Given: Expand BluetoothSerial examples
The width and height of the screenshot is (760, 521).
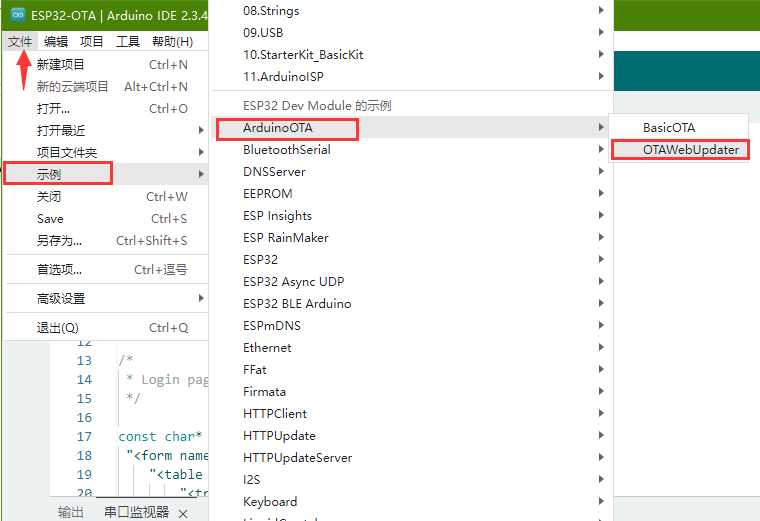Looking at the screenshot, I should click(411, 149).
